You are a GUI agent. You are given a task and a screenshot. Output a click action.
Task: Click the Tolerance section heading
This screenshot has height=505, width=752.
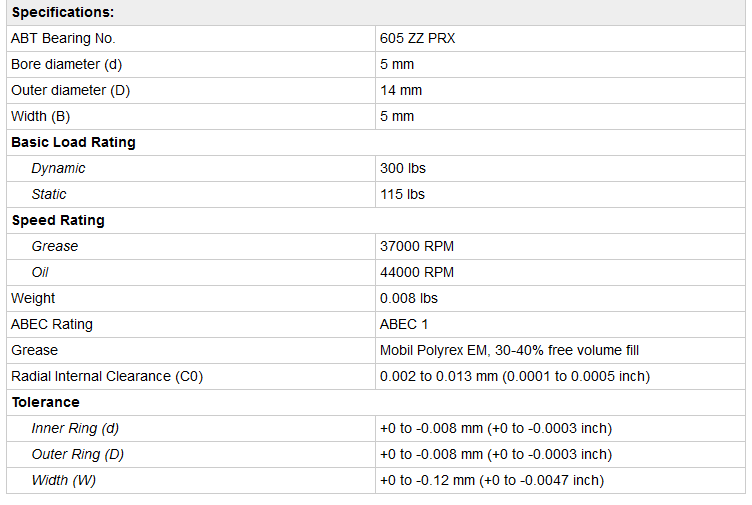point(45,403)
